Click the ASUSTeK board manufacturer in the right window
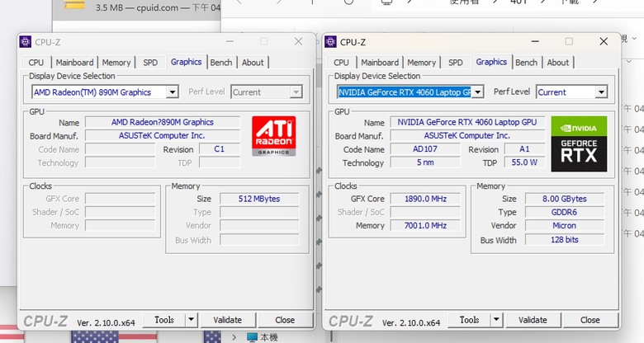The image size is (644, 343). coord(467,136)
